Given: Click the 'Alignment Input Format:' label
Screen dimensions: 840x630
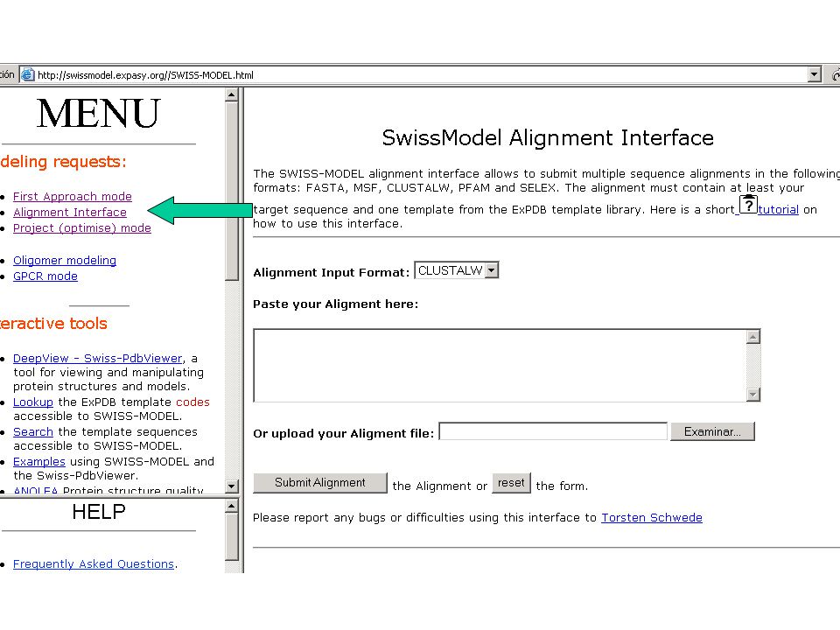Looking at the screenshot, I should tap(331, 272).
